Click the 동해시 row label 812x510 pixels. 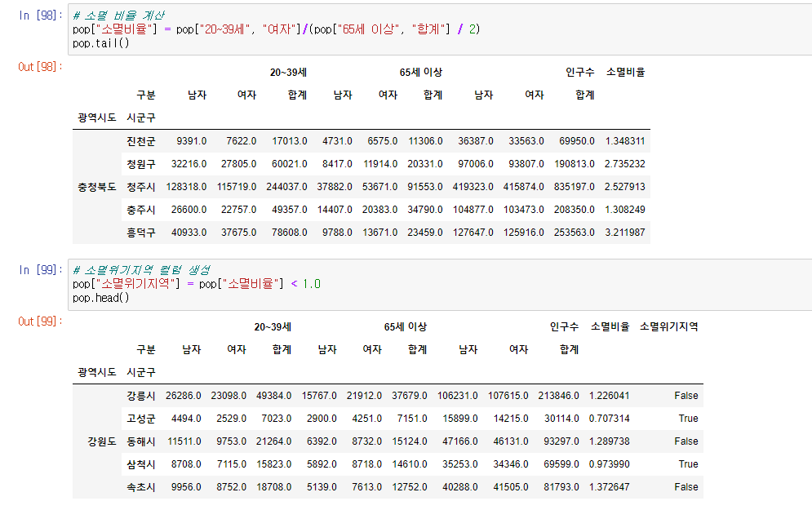click(x=141, y=441)
